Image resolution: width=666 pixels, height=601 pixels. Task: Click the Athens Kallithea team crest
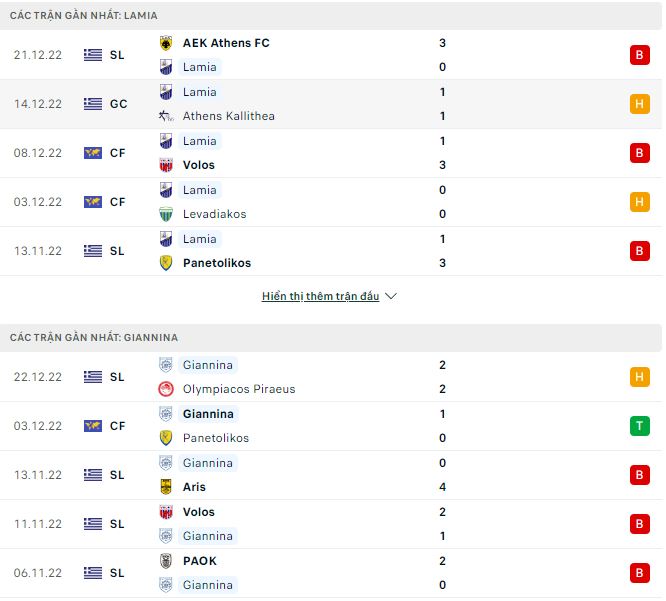tap(166, 116)
